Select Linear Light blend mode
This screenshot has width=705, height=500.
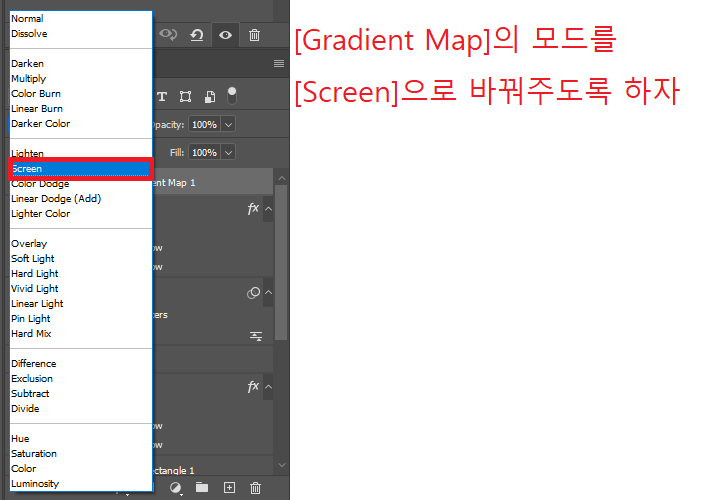81,304
